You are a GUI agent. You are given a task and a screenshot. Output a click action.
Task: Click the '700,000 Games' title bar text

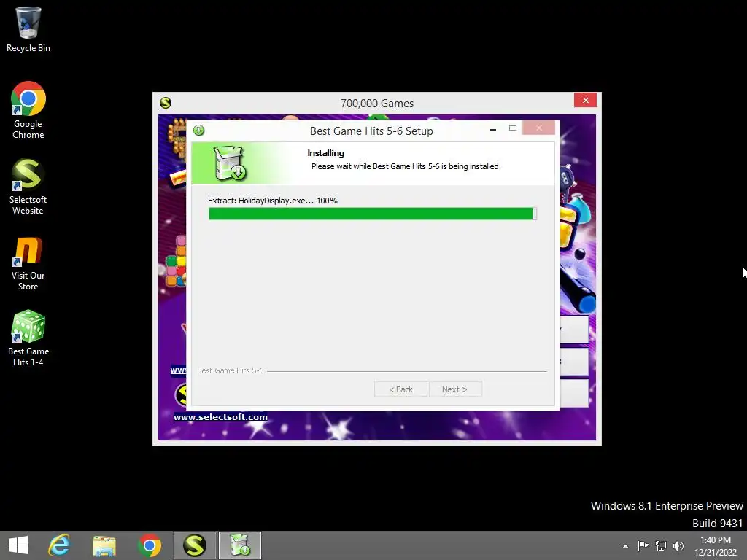pos(377,104)
